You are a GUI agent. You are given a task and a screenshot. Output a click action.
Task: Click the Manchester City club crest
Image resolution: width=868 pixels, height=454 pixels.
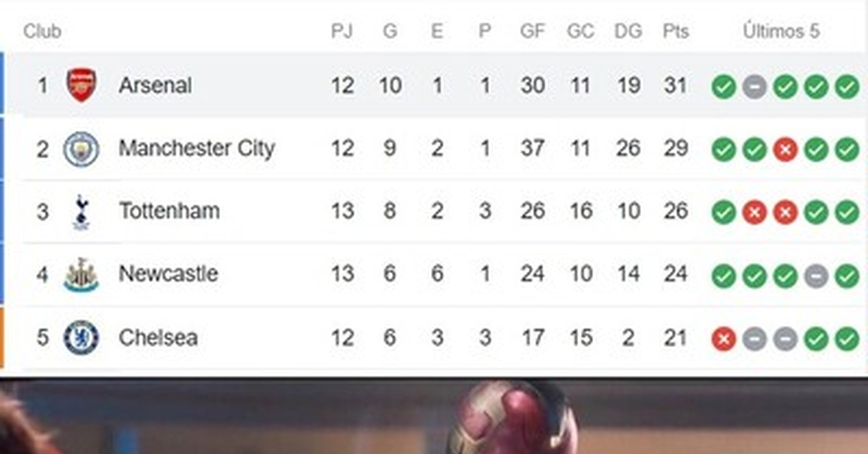tap(81, 149)
